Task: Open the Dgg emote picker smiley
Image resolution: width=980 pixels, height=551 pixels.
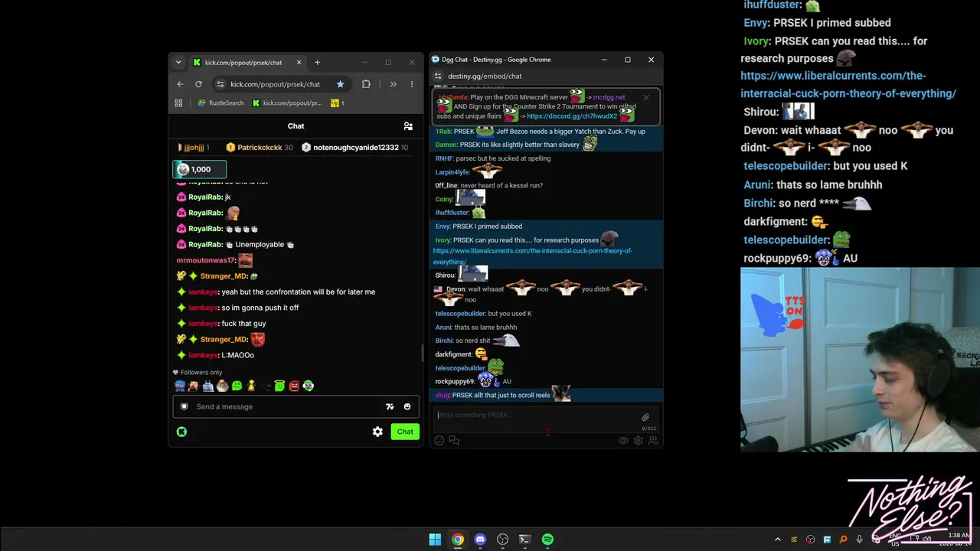Action: pos(439,440)
